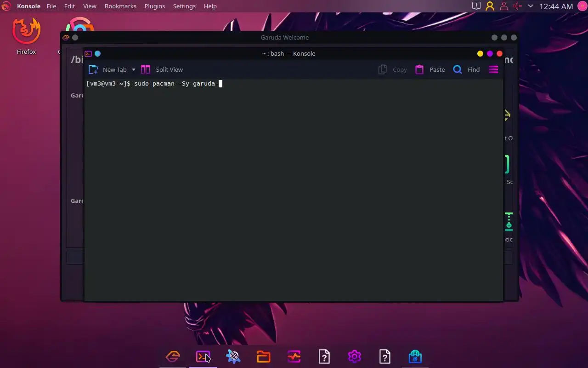
Task: Open the Settings menu
Action: click(x=184, y=6)
